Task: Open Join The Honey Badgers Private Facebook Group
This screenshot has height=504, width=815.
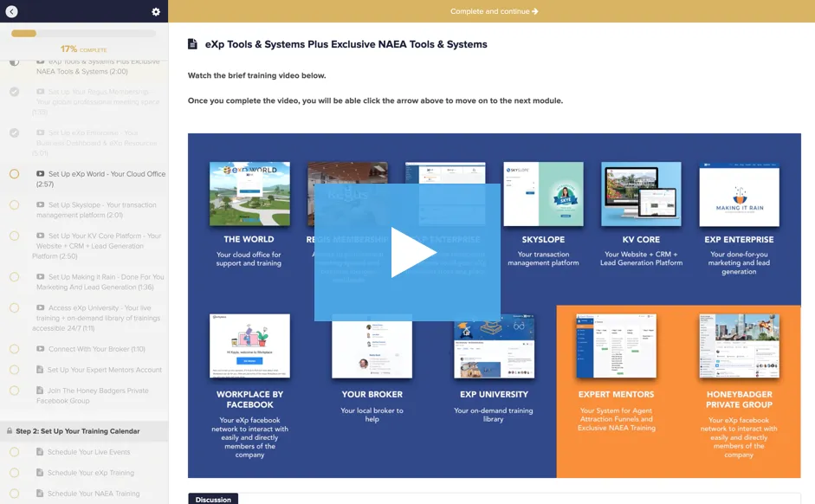Action: tap(92, 396)
